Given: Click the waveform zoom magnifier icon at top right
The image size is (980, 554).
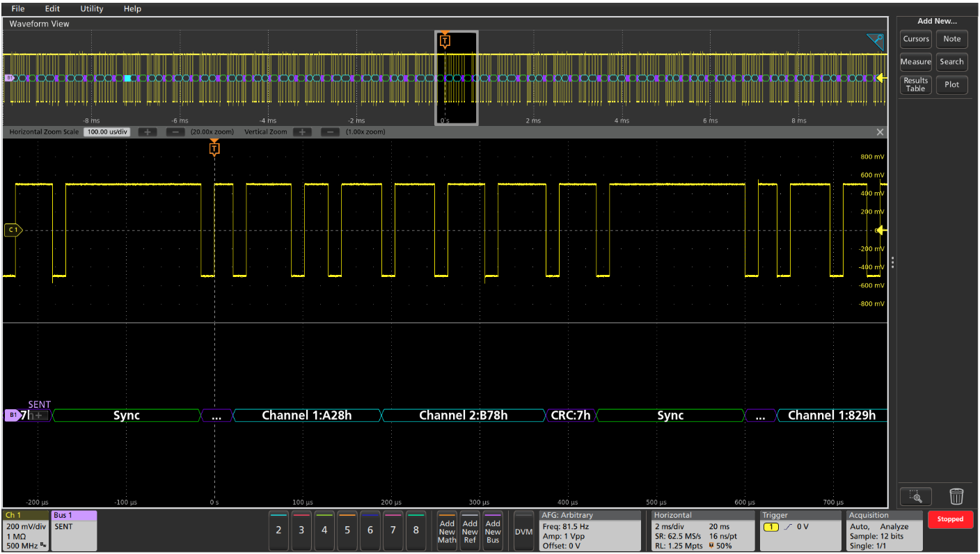Looking at the screenshot, I should pos(875,42).
